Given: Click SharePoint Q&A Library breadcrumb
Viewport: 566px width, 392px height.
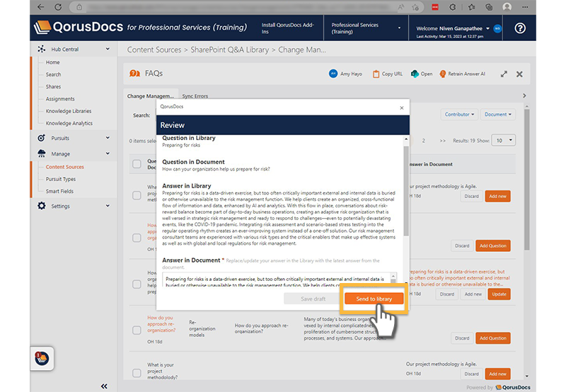Looking at the screenshot, I should 229,50.
